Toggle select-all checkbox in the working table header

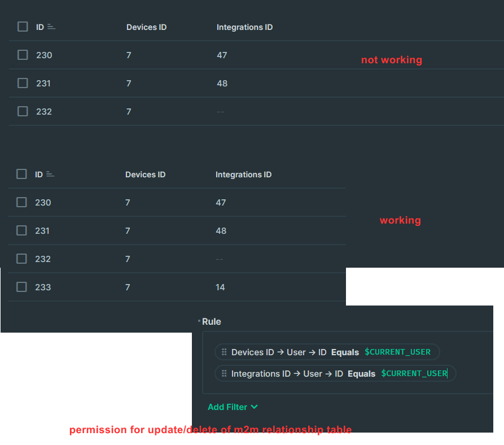21,174
